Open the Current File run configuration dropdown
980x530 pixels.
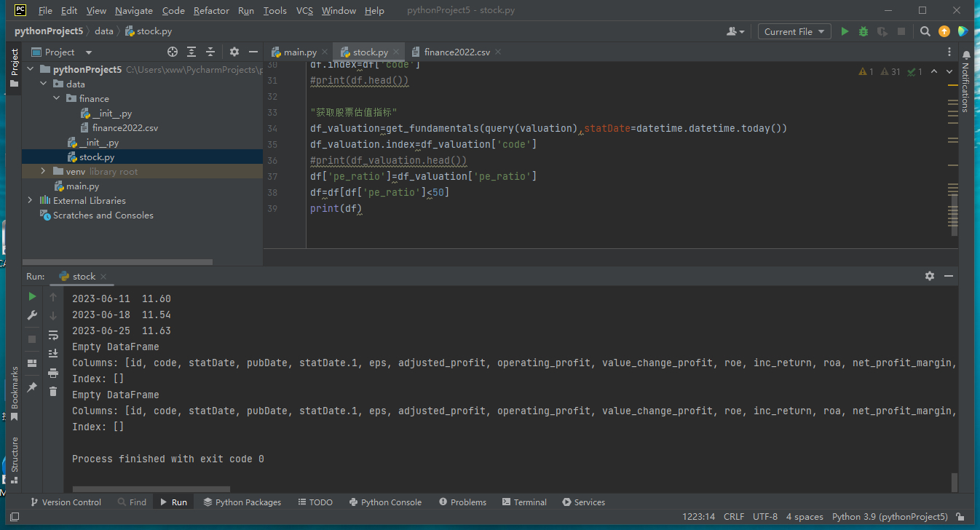[794, 31]
